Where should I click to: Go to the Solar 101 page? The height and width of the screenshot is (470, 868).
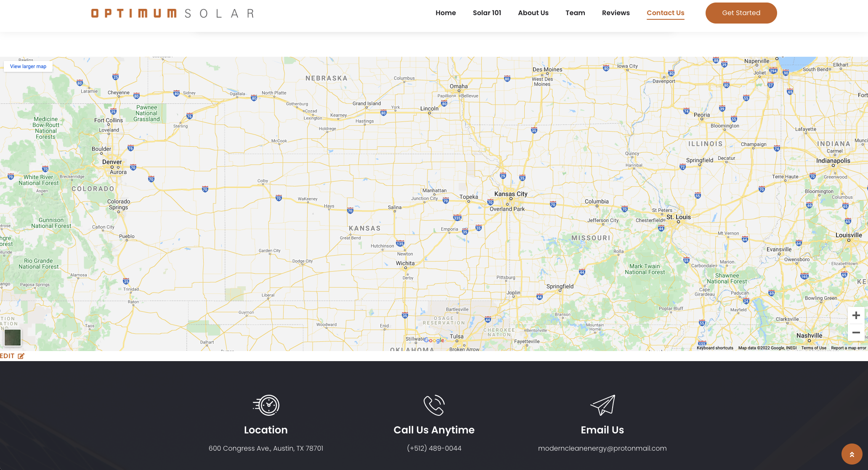click(x=487, y=13)
